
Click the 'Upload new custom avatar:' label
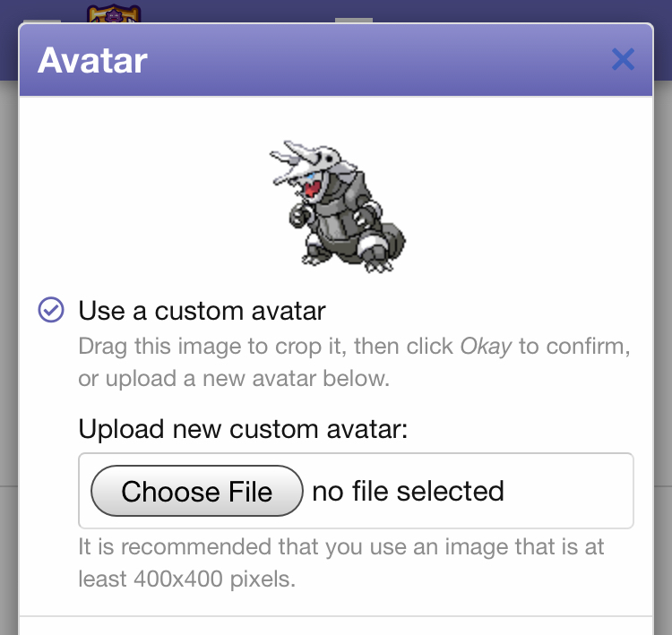pos(243,429)
